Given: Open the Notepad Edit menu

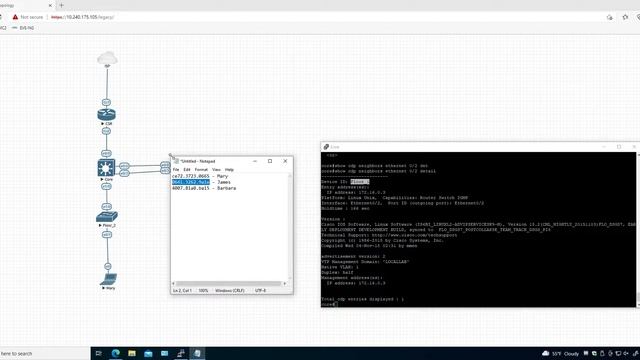Looking at the screenshot, I should tap(187, 169).
